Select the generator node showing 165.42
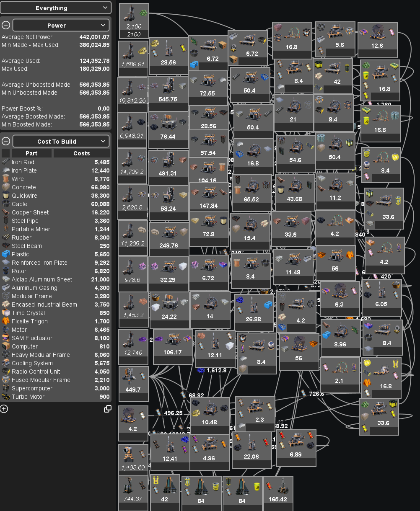The width and height of the screenshot is (420, 511). click(278, 493)
